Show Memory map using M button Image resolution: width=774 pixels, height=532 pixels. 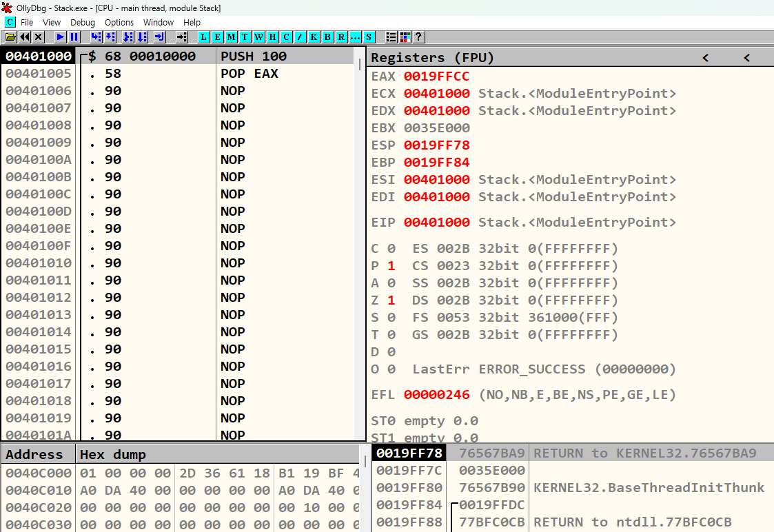tap(231, 37)
